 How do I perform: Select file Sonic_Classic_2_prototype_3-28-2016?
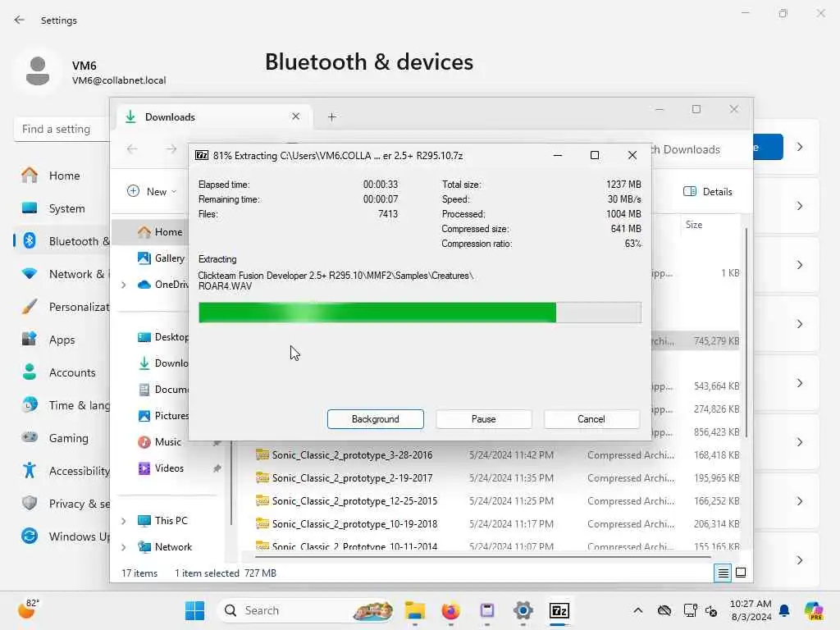pyautogui.click(x=352, y=454)
